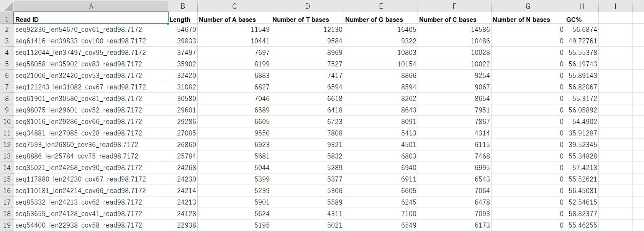Image resolution: width=644 pixels, height=231 pixels.
Task: Click the 'Number of N bases' cell
Action: pos(528,20)
